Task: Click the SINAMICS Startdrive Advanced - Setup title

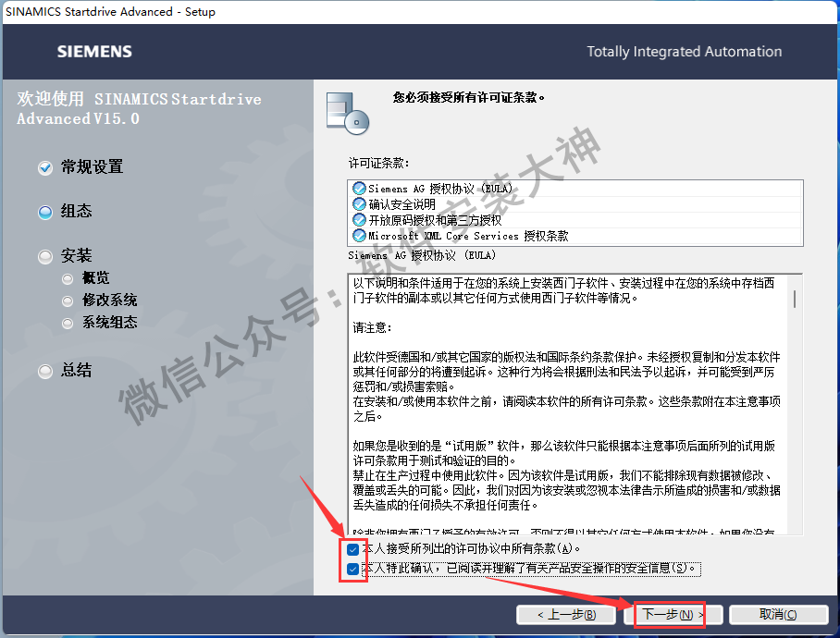Action: pos(110,12)
